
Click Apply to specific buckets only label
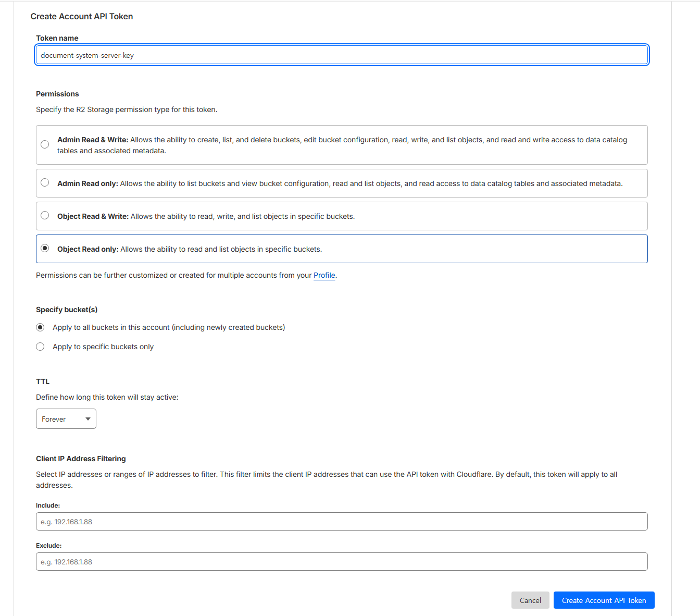103,347
